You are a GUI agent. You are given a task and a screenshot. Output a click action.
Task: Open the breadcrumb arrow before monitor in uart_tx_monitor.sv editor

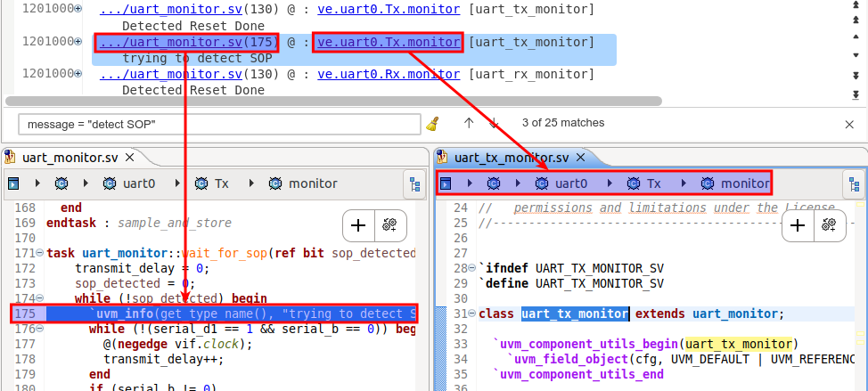(x=684, y=183)
